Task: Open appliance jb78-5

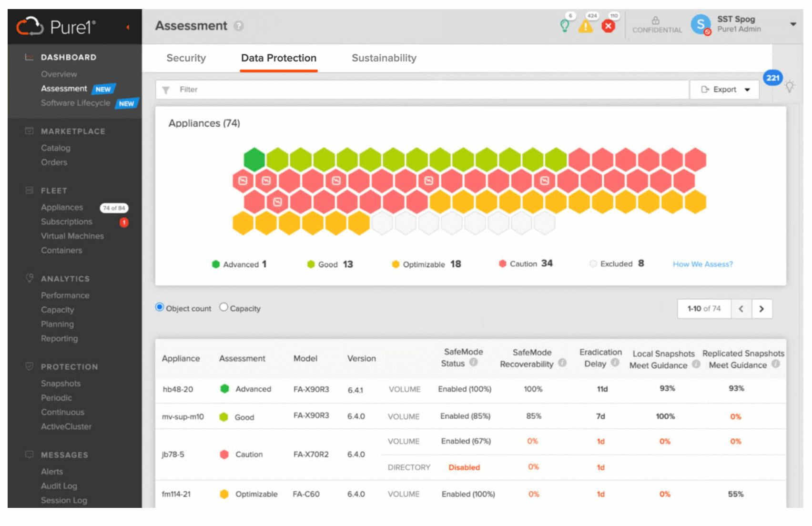Action: click(173, 455)
